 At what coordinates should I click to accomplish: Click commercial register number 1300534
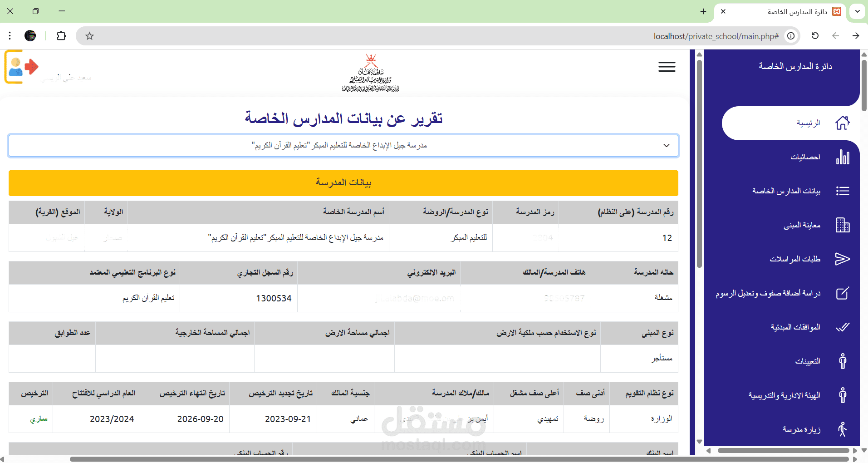coord(239,298)
